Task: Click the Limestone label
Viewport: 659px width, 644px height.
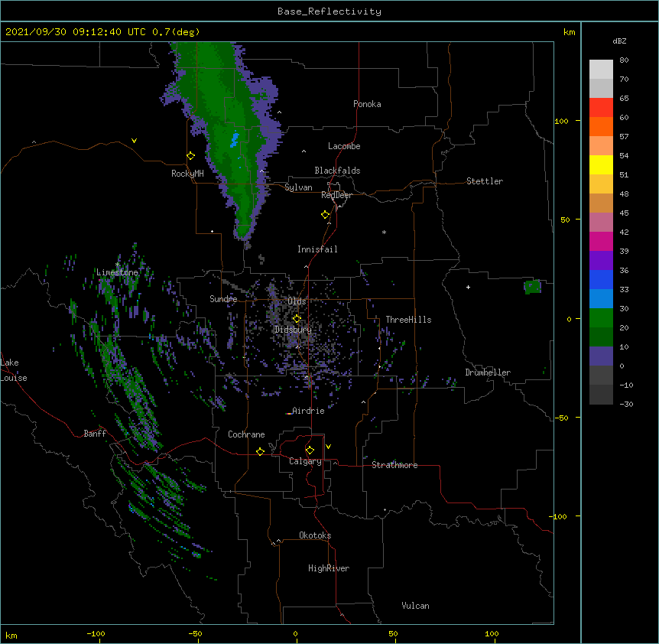Action: [117, 272]
